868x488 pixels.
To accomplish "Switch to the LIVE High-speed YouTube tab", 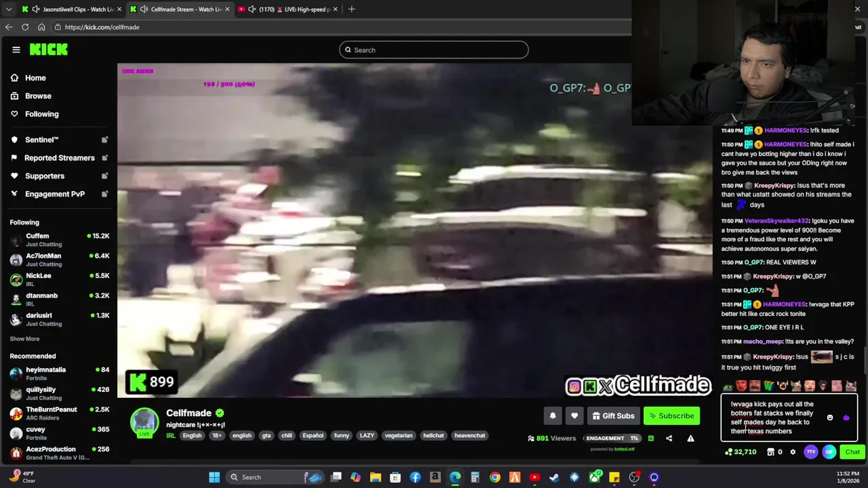I will 290,9.
